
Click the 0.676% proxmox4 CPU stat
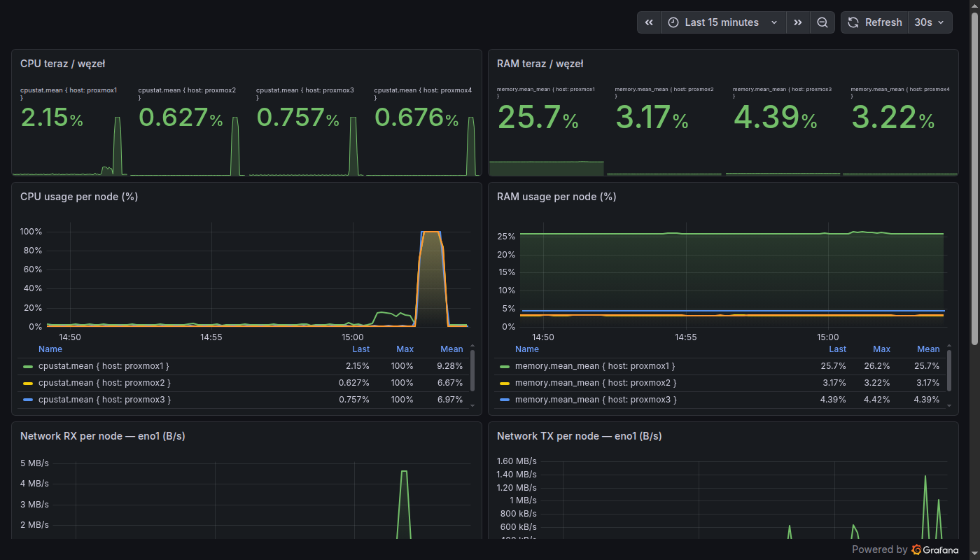coord(416,118)
